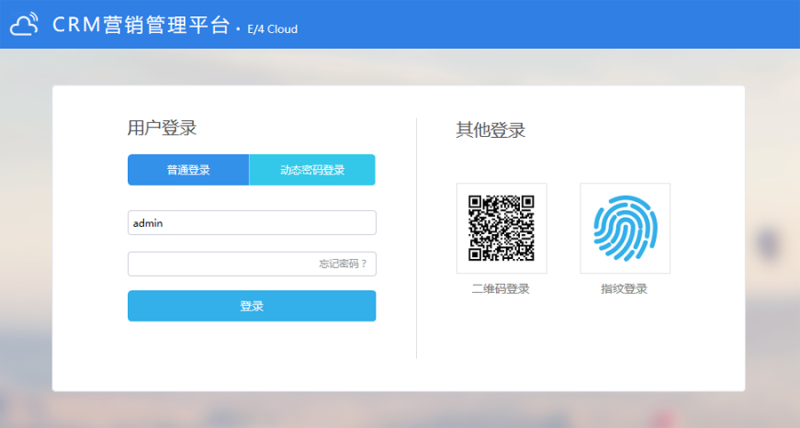Switch to the 动态密码登录 tab
Screen dimensions: 800x428
(312, 170)
